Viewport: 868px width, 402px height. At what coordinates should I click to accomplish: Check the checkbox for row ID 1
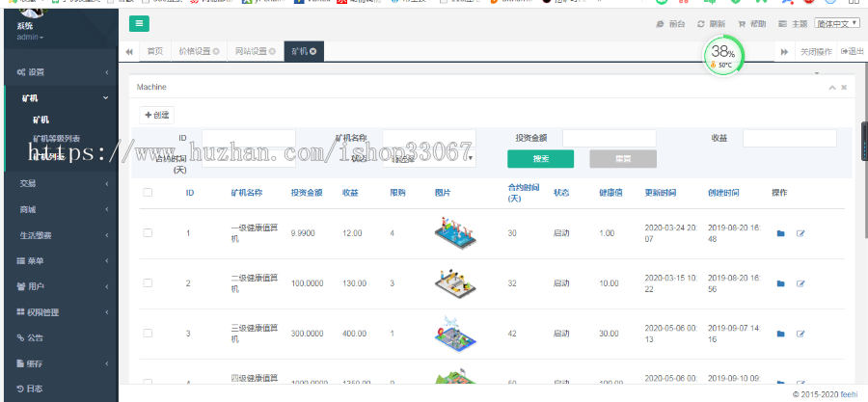(148, 233)
